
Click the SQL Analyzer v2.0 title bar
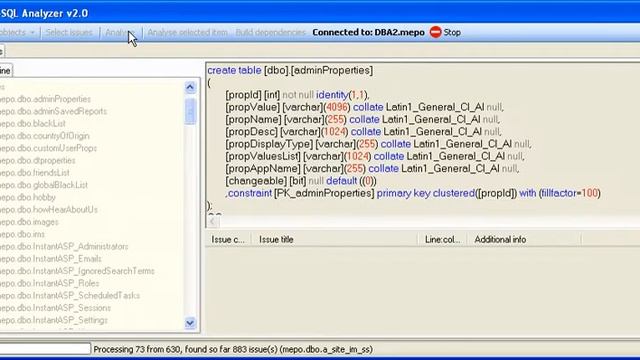(320, 13)
